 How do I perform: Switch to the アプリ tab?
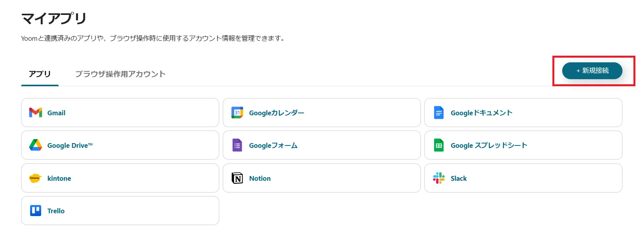pos(40,74)
